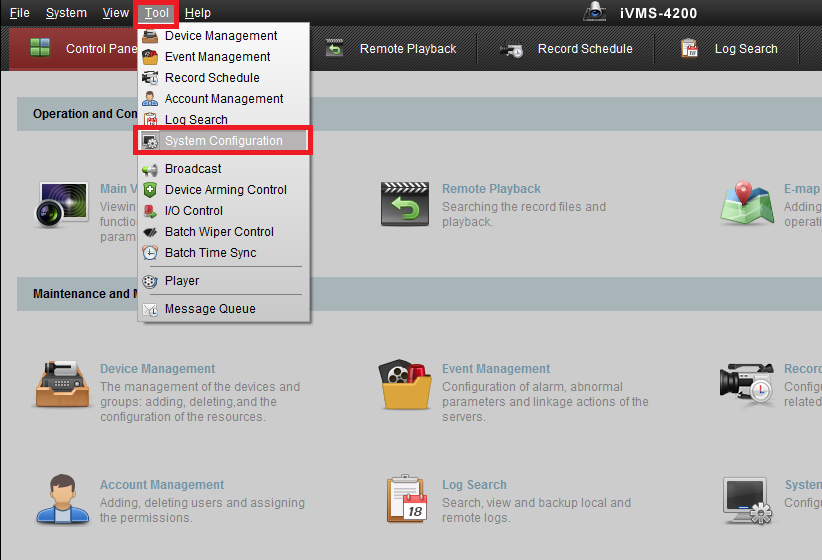Viewport: 822px width, 560px height.
Task: Switch to the Record Schedule tab
Action: click(x=568, y=49)
